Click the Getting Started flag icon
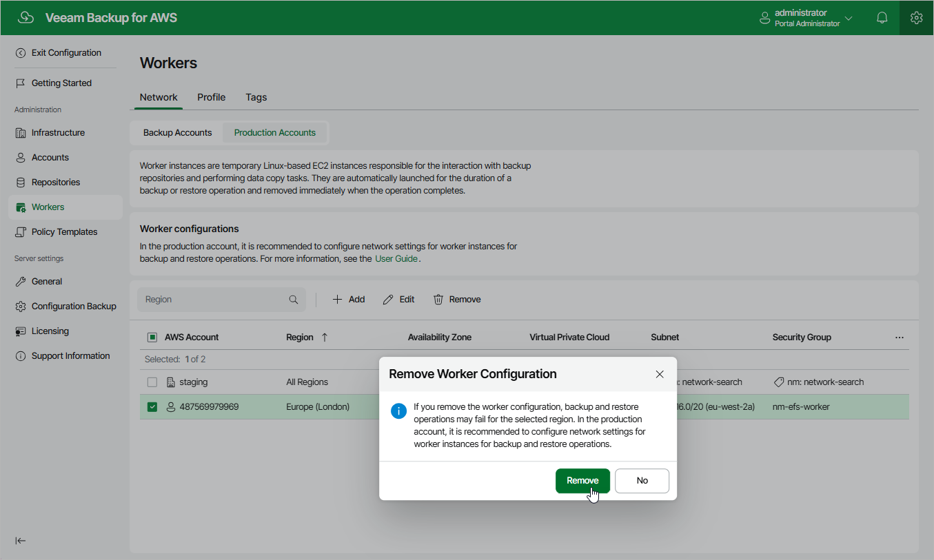 point(21,83)
